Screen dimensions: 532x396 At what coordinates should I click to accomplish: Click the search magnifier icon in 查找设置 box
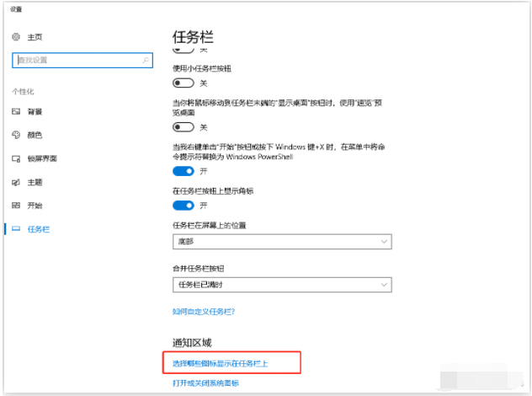click(146, 60)
